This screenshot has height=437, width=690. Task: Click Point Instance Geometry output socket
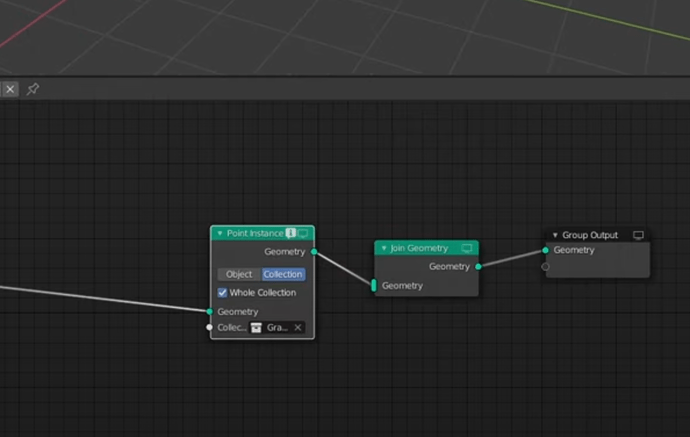tap(314, 252)
